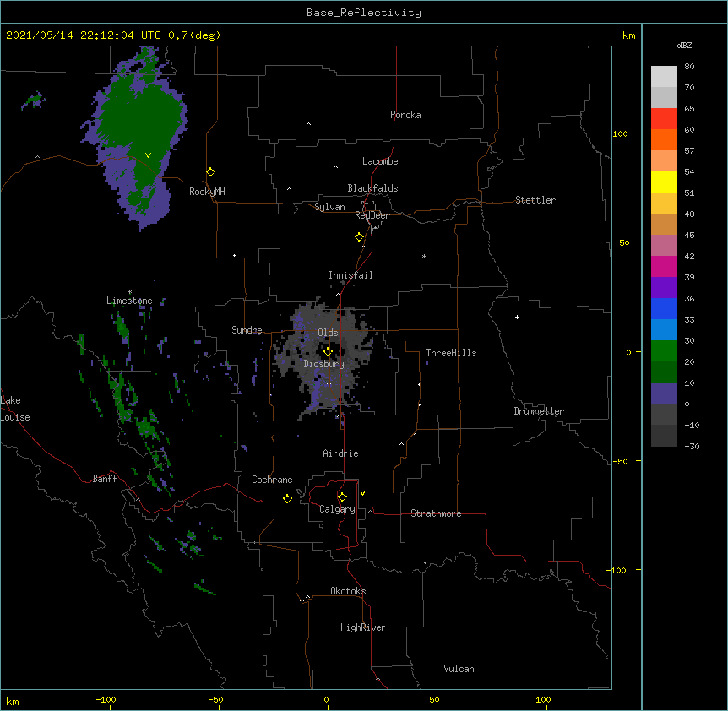Click the yellow diamond marker south of RedDeer
728x711 pixels.
coord(359,237)
